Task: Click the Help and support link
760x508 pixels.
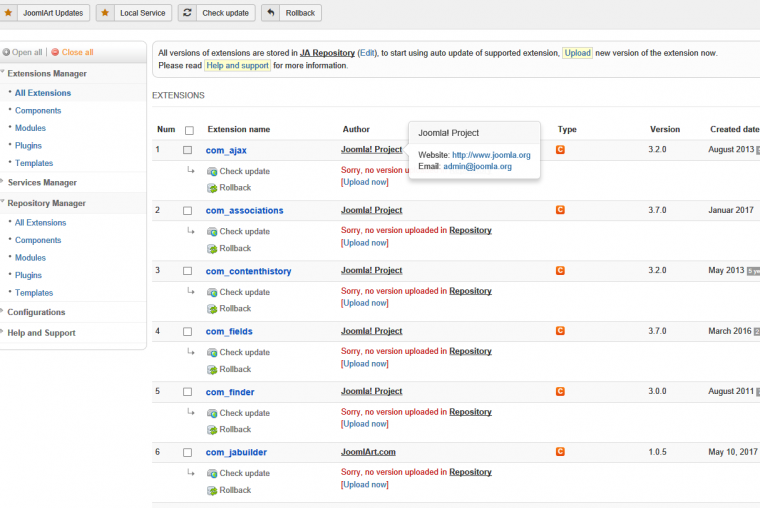Action: click(237, 65)
